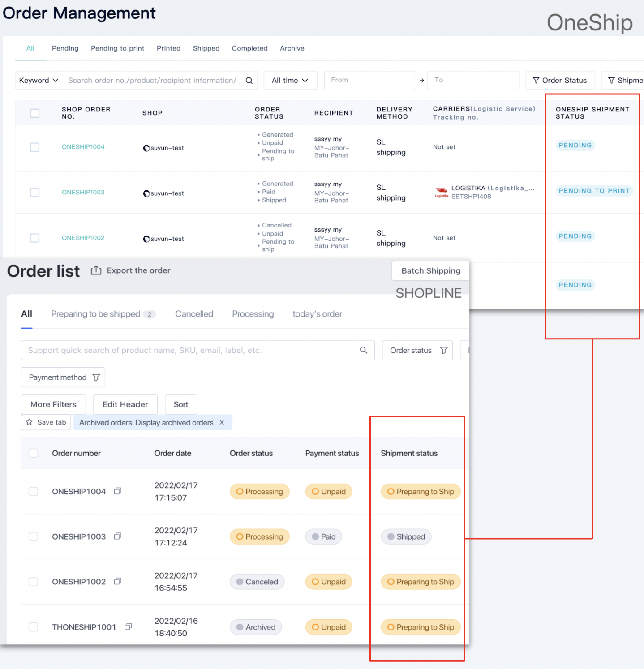Click the Archived order status badge
Screen dimensions: 644x669
(x=256, y=627)
